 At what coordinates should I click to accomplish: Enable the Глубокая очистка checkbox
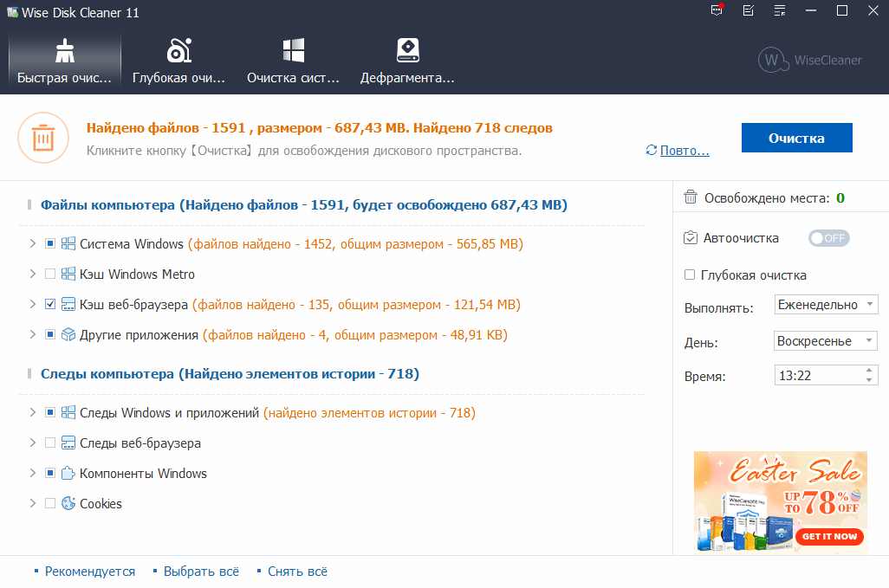pyautogui.click(x=690, y=275)
